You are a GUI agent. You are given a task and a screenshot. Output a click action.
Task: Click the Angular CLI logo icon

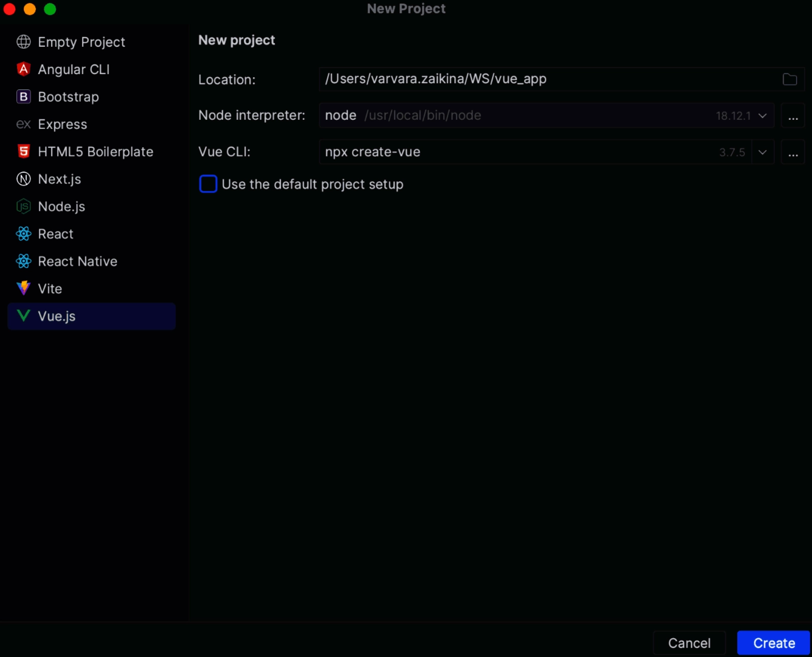click(x=23, y=69)
